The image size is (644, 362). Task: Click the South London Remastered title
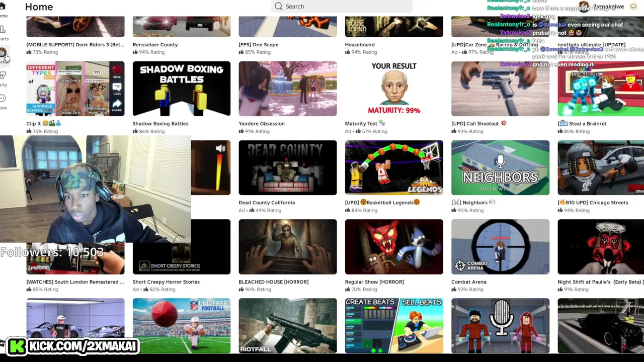[x=75, y=282]
